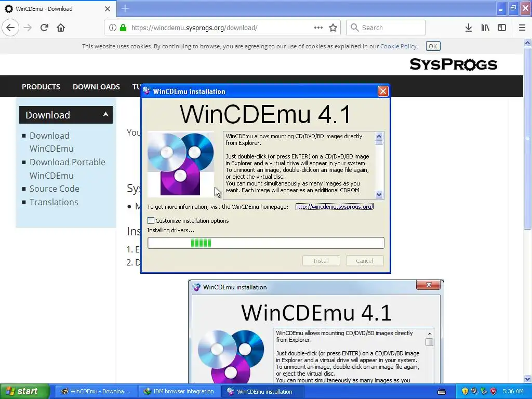Click the browser Search box
This screenshot has height=399, width=532.
coord(385,28)
